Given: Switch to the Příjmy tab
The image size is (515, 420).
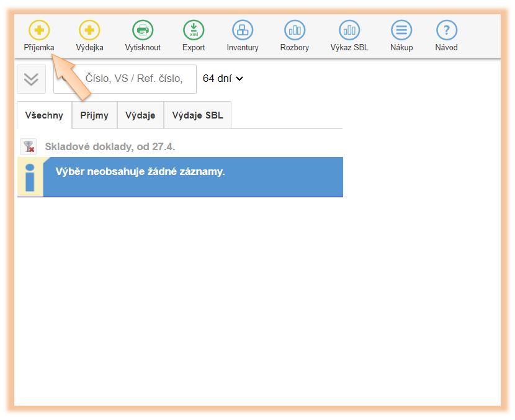Looking at the screenshot, I should pyautogui.click(x=94, y=115).
